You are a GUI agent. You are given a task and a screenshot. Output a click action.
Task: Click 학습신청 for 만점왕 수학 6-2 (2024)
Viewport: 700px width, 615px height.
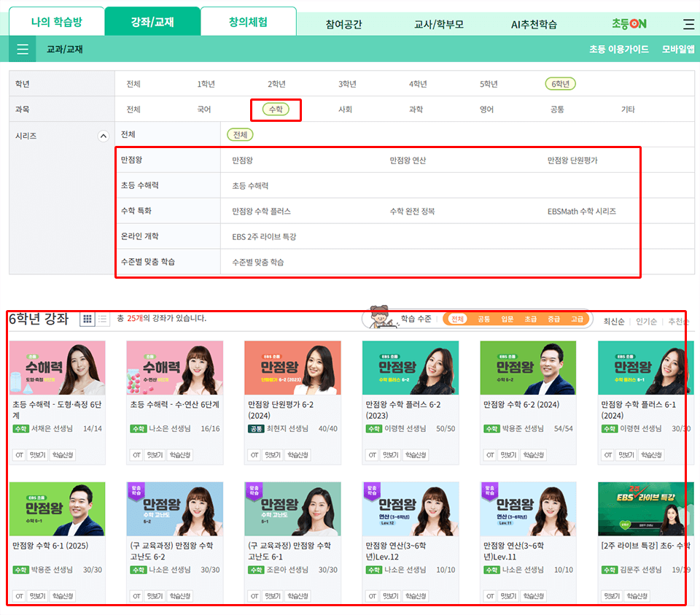534,455
